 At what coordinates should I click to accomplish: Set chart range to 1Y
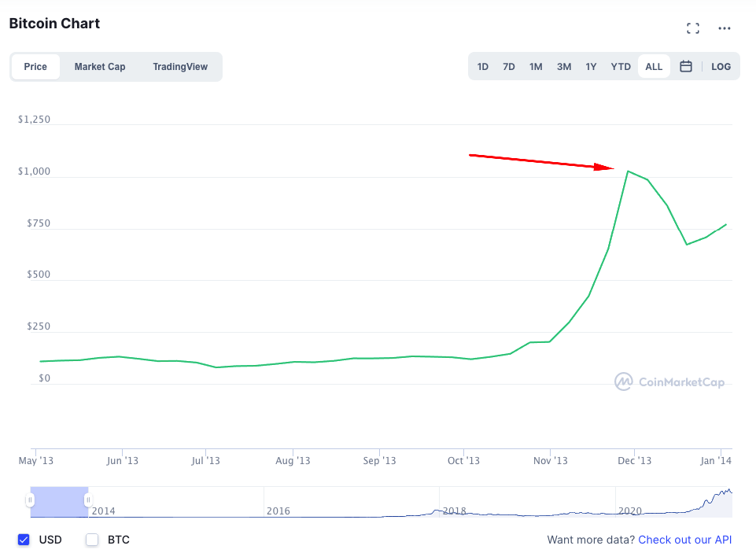[x=591, y=67]
